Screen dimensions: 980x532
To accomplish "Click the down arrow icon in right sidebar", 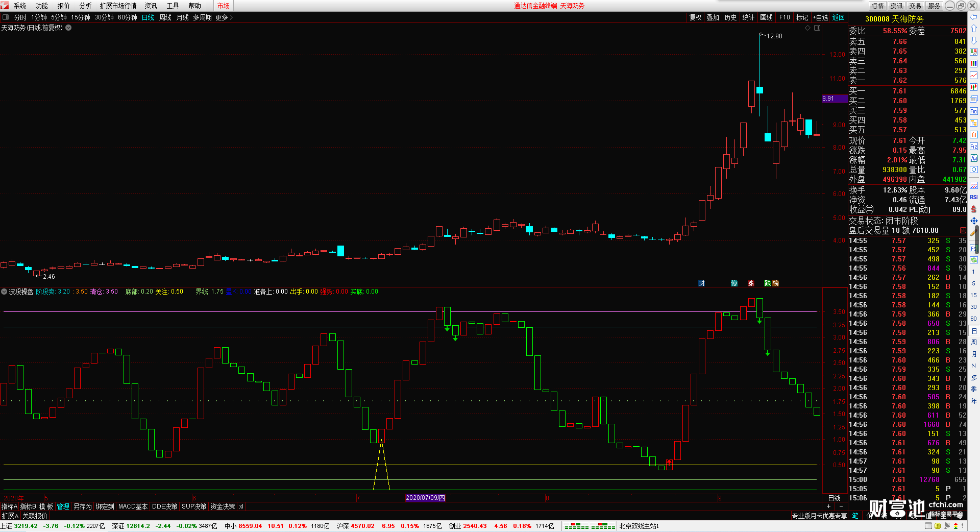I will [974, 40].
